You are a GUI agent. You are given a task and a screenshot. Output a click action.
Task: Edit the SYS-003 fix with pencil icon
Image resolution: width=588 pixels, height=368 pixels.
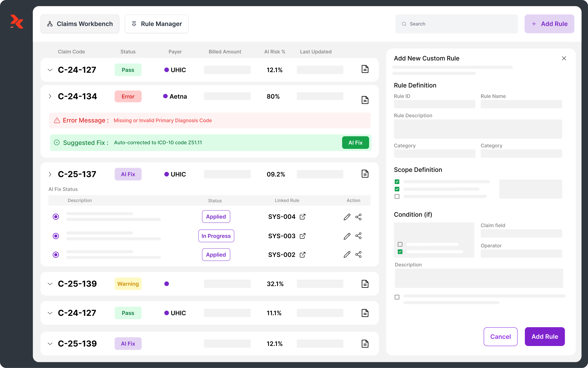click(347, 236)
